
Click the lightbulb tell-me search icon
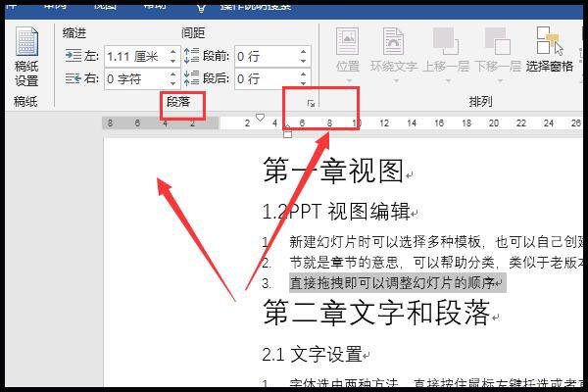point(201,8)
